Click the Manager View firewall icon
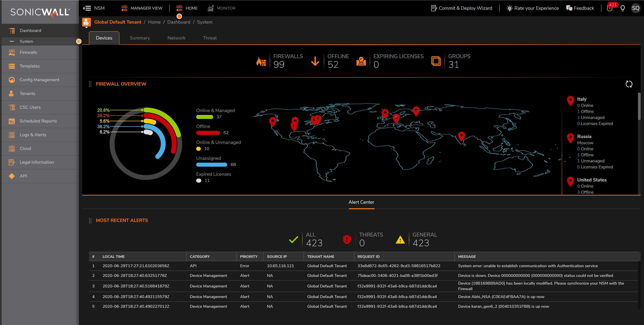The height and width of the screenshot is (325, 644). [x=124, y=8]
